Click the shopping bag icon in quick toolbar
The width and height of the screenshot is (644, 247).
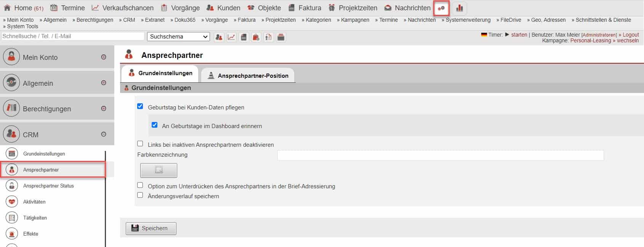[x=256, y=37]
